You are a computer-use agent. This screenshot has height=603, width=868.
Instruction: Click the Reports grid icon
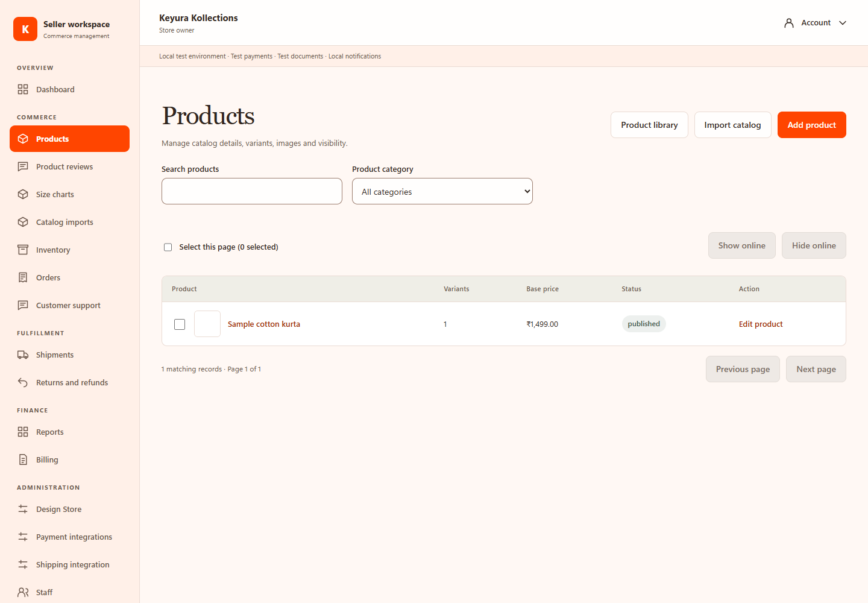23,432
